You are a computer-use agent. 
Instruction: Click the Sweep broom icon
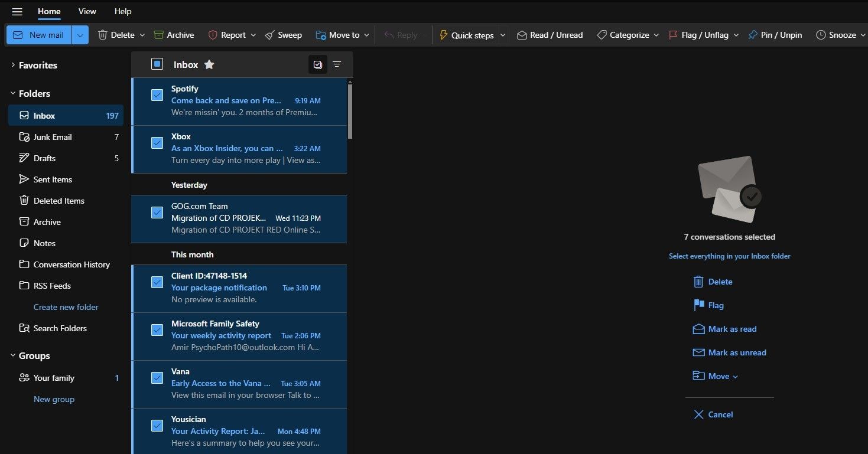click(270, 35)
